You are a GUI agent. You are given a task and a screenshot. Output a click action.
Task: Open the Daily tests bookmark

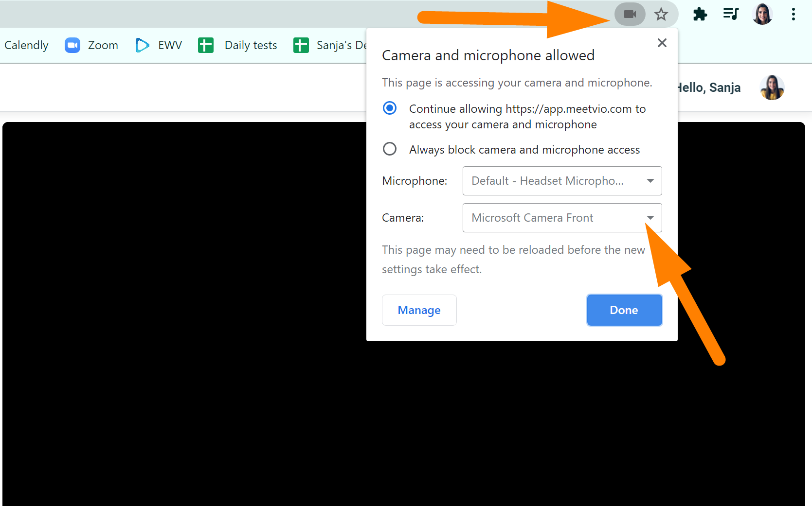(237, 45)
